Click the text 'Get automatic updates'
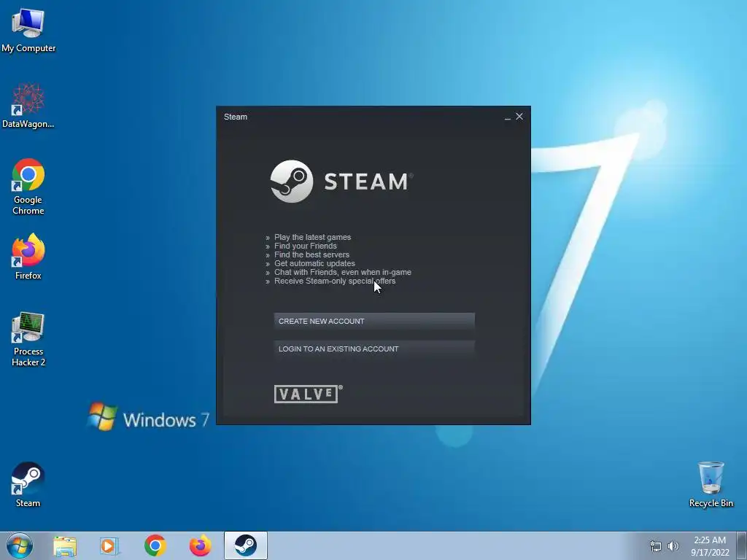This screenshot has width=747, height=560. (314, 263)
